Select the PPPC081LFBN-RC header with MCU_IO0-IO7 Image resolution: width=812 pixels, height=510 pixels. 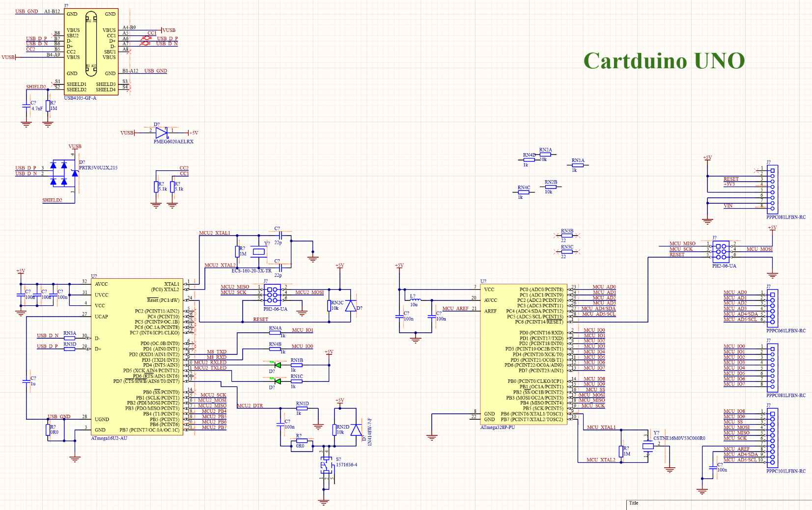click(x=772, y=368)
